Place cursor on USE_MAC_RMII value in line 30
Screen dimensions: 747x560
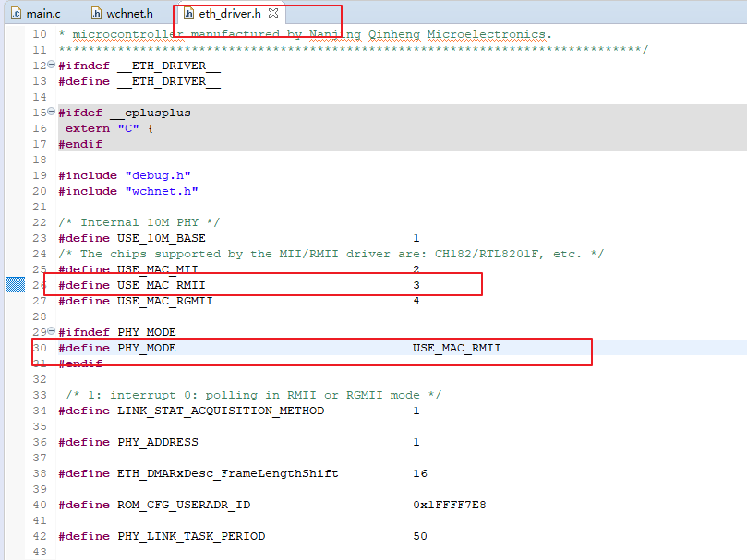[x=456, y=348]
